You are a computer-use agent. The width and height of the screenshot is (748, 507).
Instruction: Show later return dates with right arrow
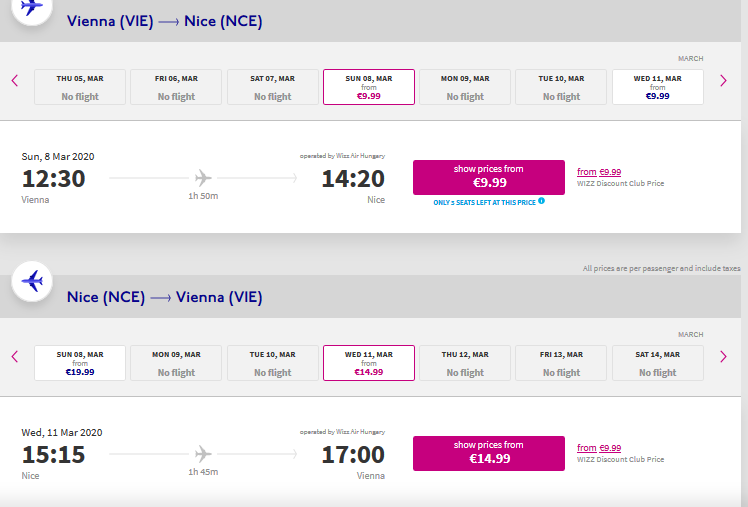(723, 357)
